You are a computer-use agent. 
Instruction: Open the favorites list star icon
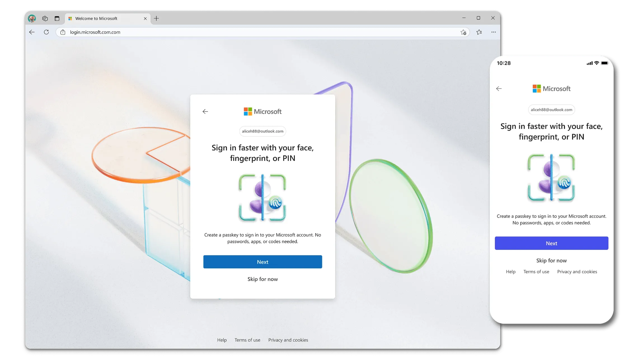tap(479, 32)
